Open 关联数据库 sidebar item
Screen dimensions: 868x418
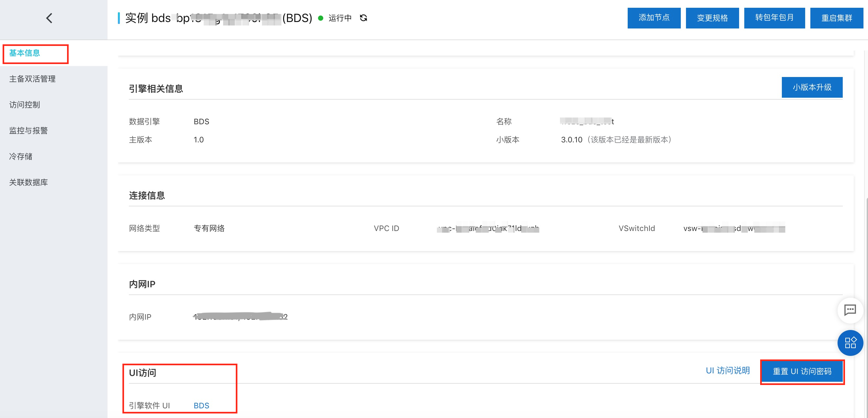[29, 182]
